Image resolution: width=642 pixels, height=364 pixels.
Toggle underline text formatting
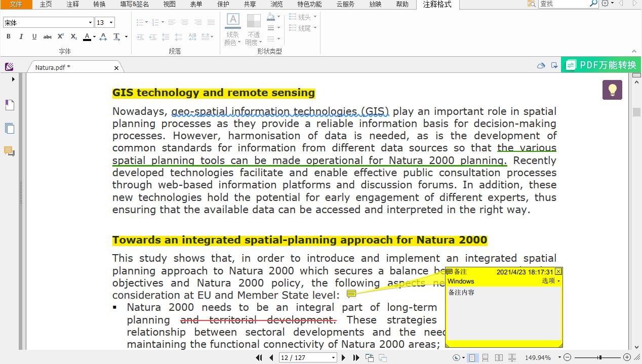click(34, 36)
